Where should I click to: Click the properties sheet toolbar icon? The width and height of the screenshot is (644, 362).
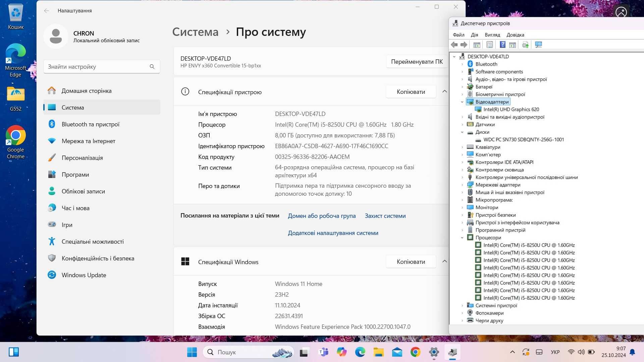490,45
